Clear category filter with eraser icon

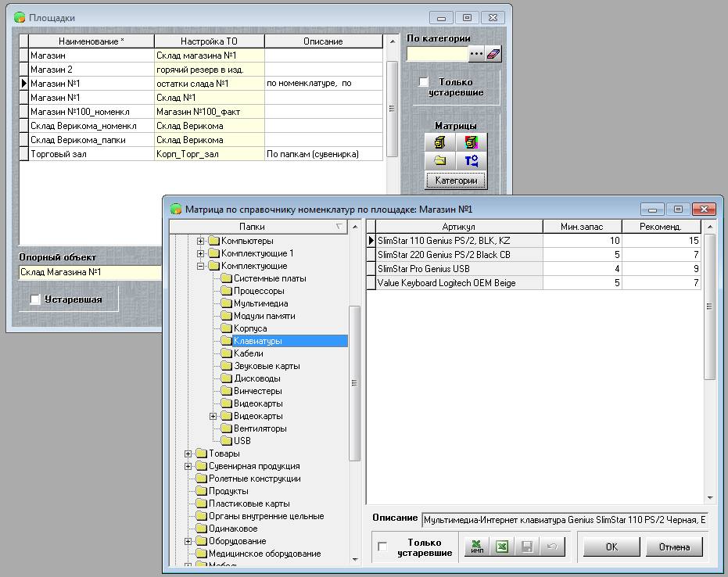[493, 54]
